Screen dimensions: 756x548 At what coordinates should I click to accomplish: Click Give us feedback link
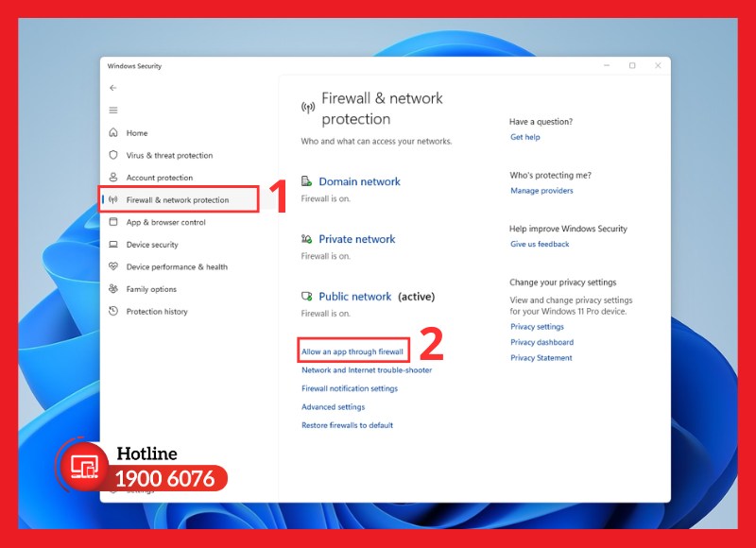point(540,244)
